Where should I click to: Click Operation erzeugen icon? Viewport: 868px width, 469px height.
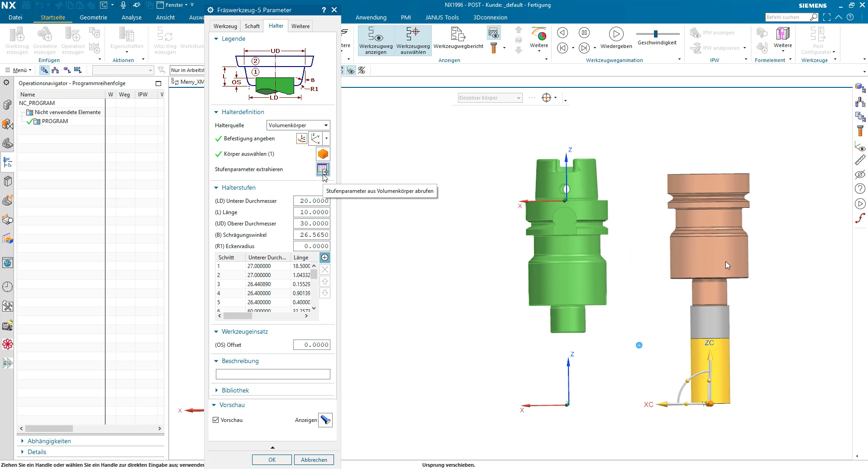pyautogui.click(x=73, y=40)
